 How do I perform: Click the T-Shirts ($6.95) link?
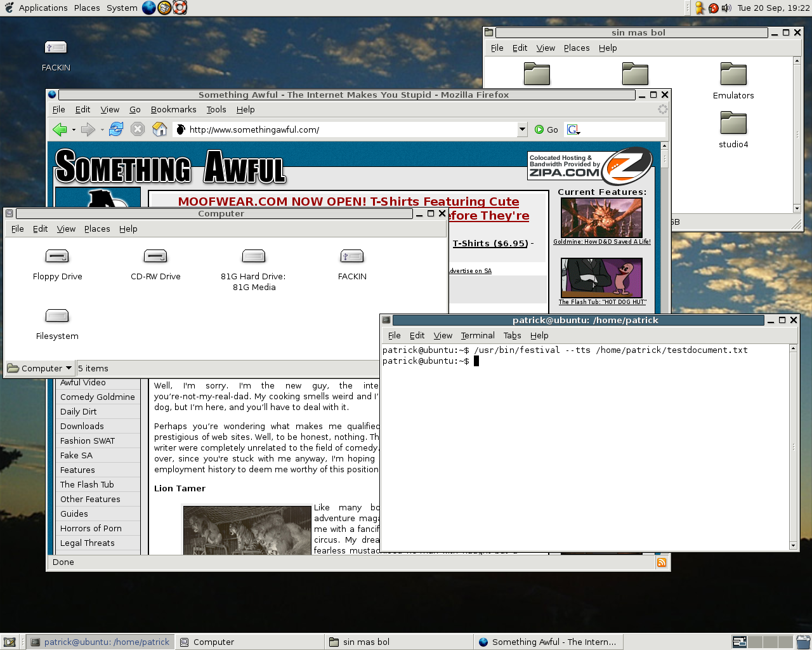click(x=490, y=243)
